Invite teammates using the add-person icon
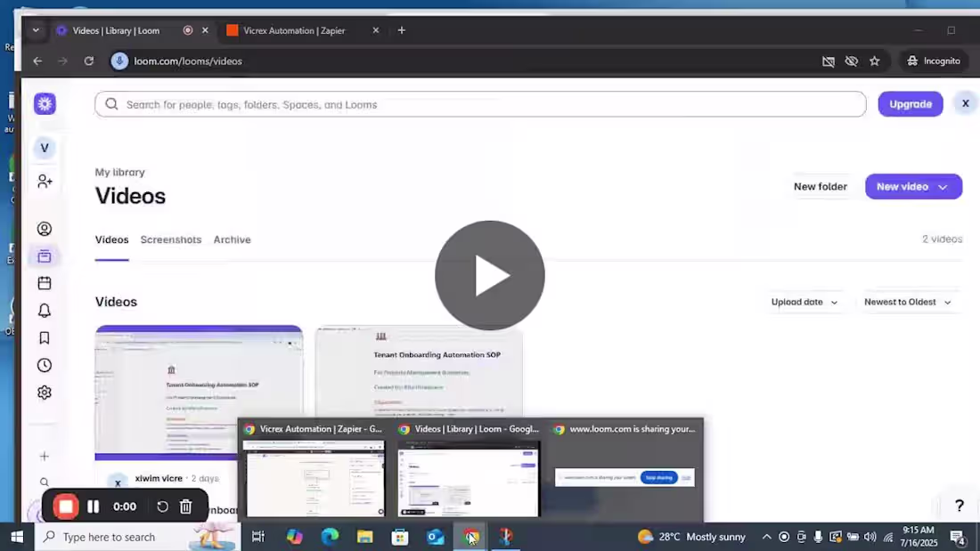This screenshot has width=980, height=551. [44, 180]
